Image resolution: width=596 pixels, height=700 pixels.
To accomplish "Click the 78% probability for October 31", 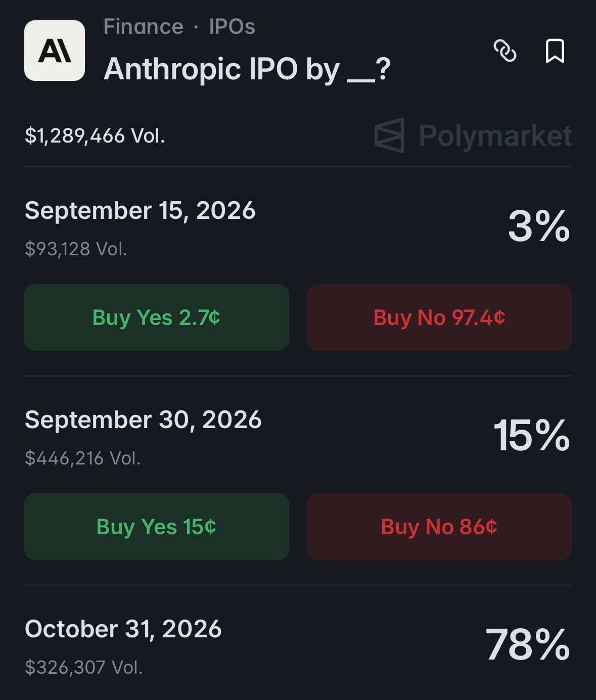I will pos(528,644).
